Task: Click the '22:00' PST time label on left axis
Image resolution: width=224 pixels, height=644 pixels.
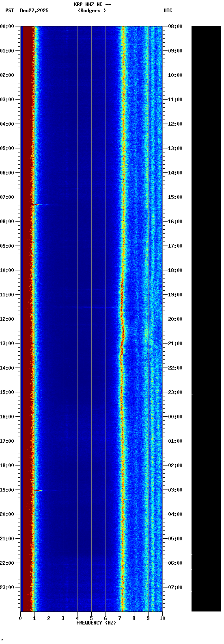Action: [7, 563]
